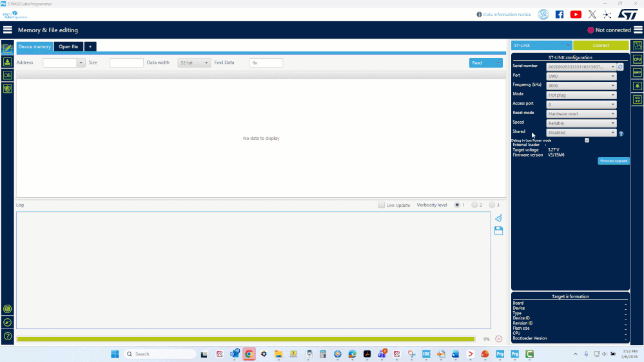The image size is (644, 362).
Task: Cancel operation with the red X beside progress bar
Action: (x=498, y=339)
